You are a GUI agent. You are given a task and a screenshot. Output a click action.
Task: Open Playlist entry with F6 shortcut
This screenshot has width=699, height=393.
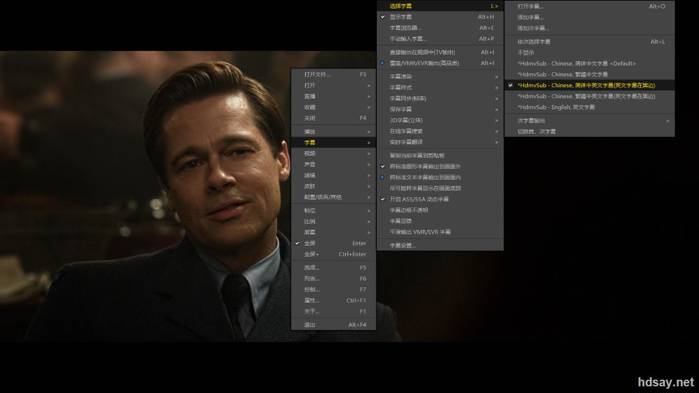333,278
